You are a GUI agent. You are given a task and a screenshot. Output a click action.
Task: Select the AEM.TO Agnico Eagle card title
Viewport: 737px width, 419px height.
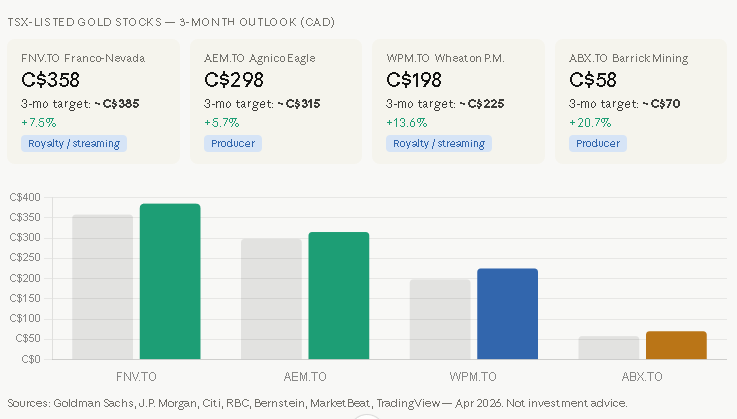(x=262, y=58)
